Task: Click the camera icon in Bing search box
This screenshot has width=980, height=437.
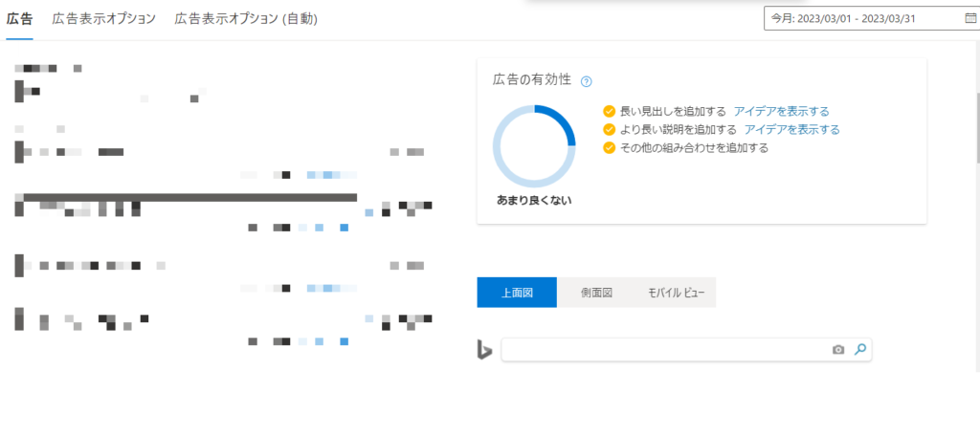Action: [838, 350]
